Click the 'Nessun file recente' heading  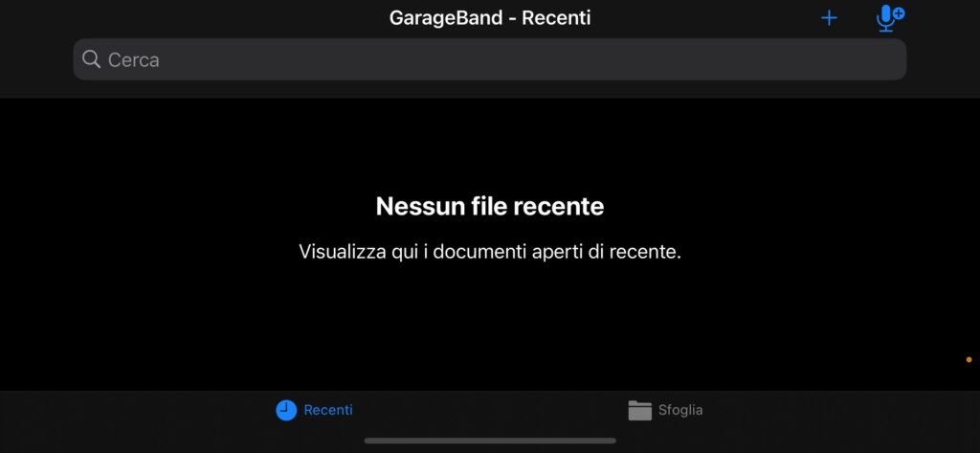point(490,206)
